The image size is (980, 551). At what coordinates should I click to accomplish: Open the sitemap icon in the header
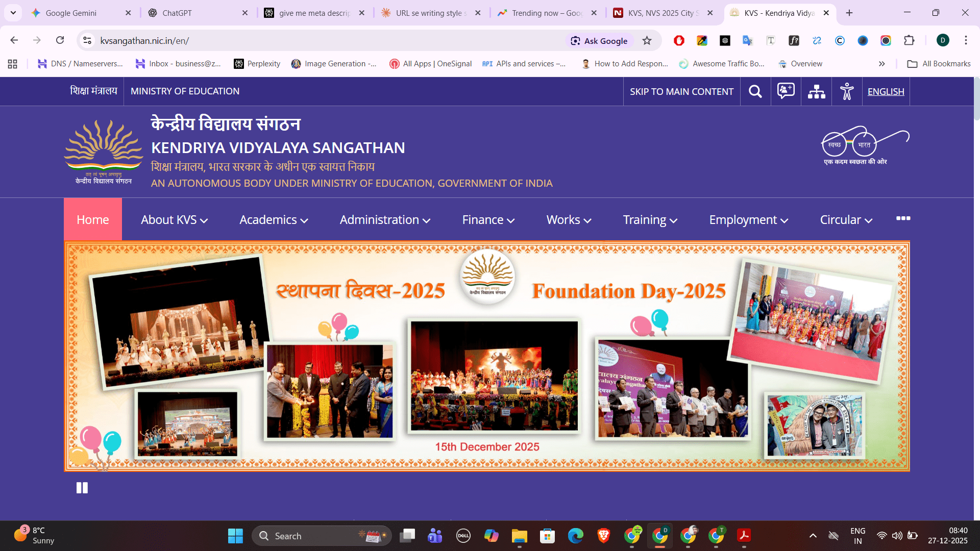[x=816, y=91]
